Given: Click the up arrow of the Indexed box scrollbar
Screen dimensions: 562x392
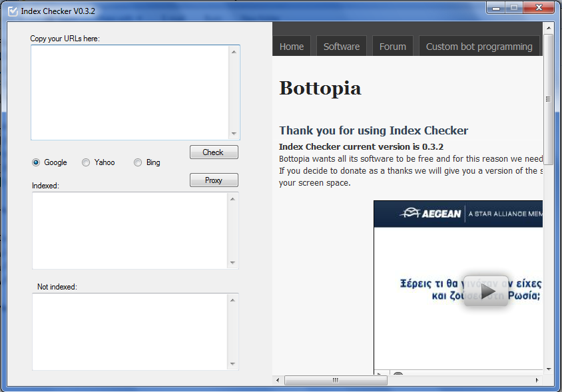Looking at the screenshot, I should point(232,199).
